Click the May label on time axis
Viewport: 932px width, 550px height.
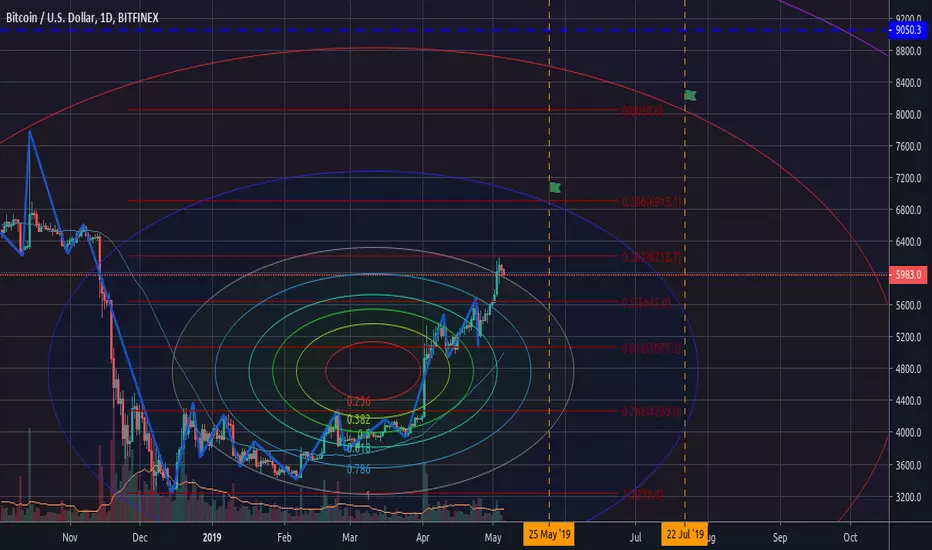coord(493,538)
